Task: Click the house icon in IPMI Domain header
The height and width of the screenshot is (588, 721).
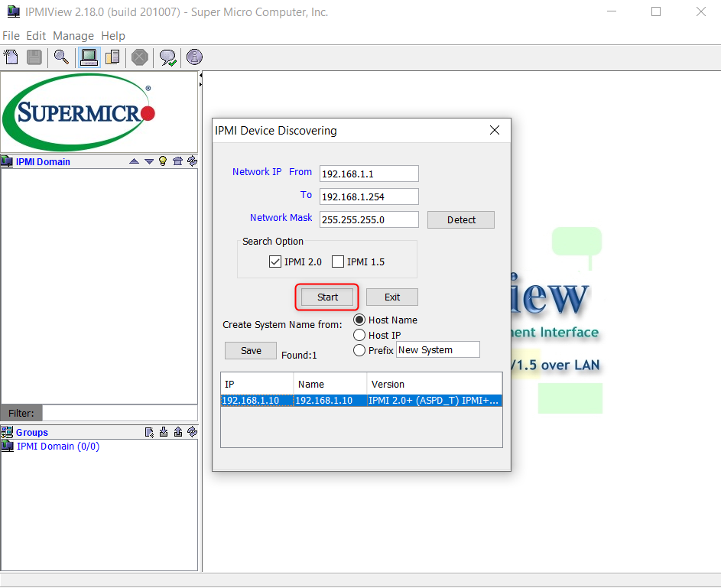Action: click(x=177, y=161)
